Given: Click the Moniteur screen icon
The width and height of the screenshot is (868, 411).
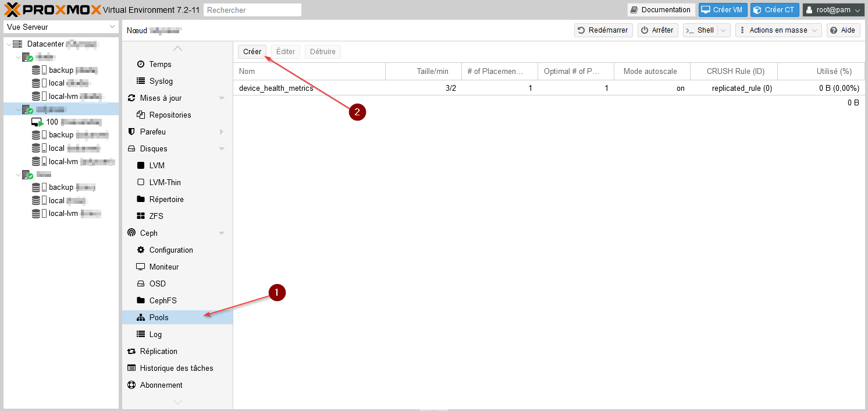Looking at the screenshot, I should pyautogui.click(x=140, y=267).
